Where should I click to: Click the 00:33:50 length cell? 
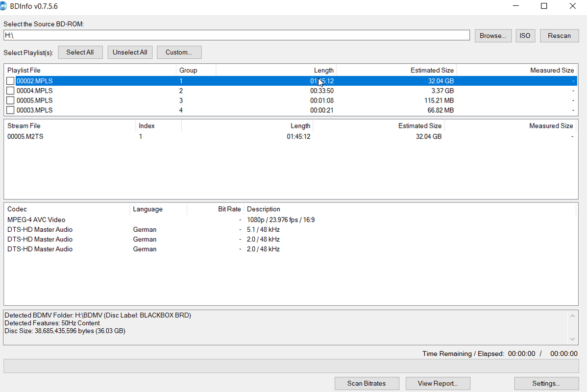click(321, 91)
